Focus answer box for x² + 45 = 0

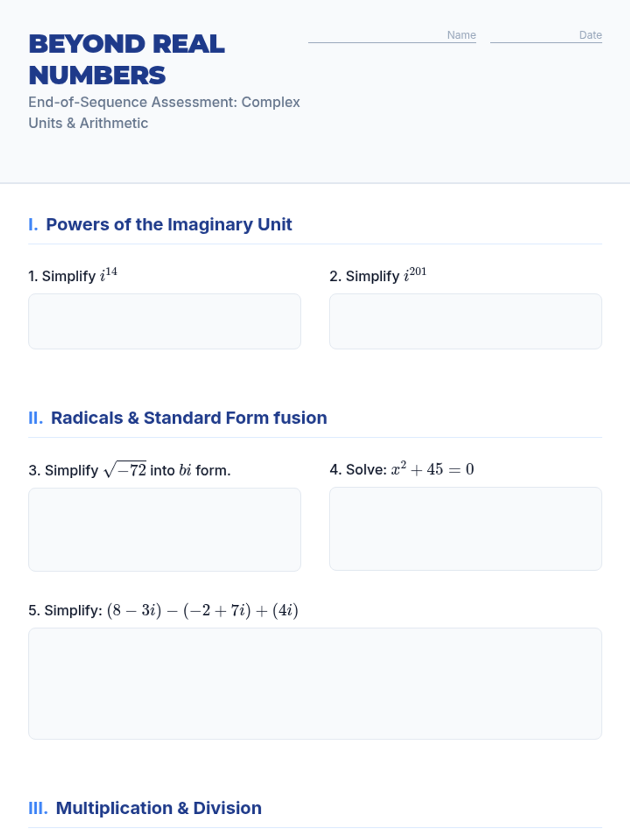pyautogui.click(x=465, y=529)
